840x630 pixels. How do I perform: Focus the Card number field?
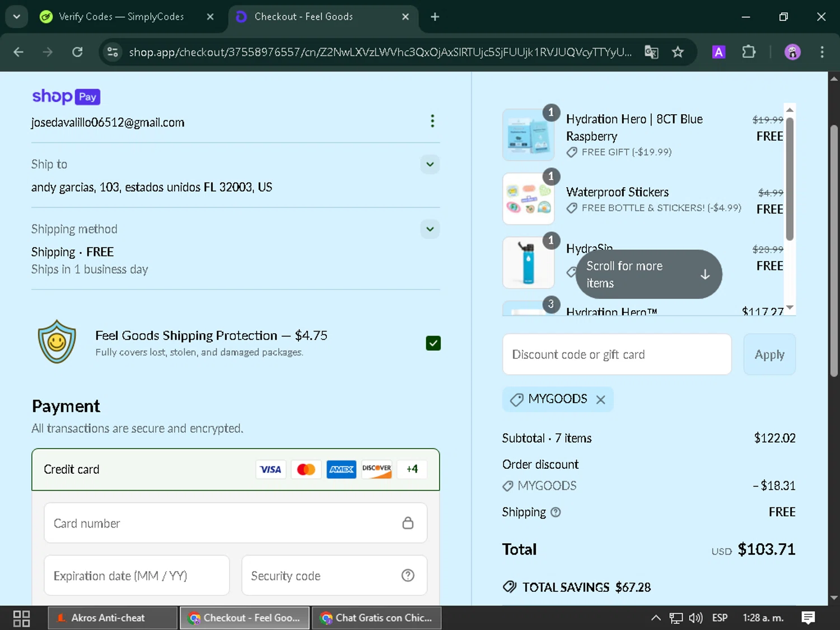coord(236,523)
